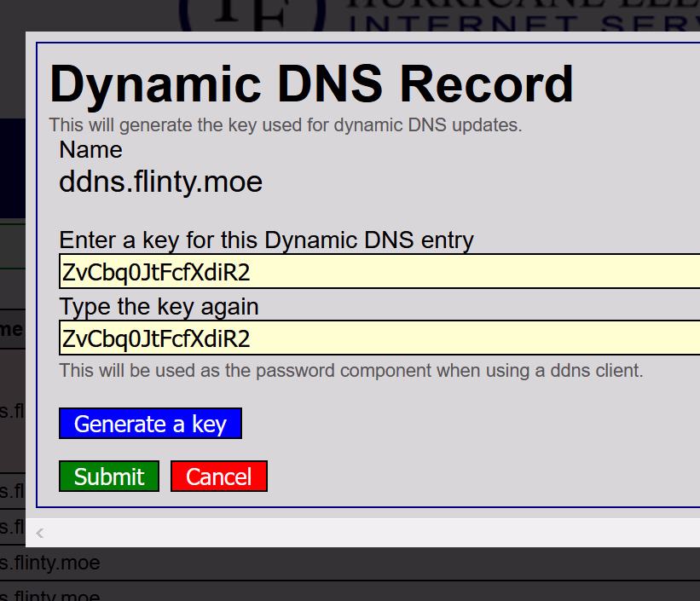
Task: Select the ddns.flinty.moe name text
Action: [x=160, y=182]
